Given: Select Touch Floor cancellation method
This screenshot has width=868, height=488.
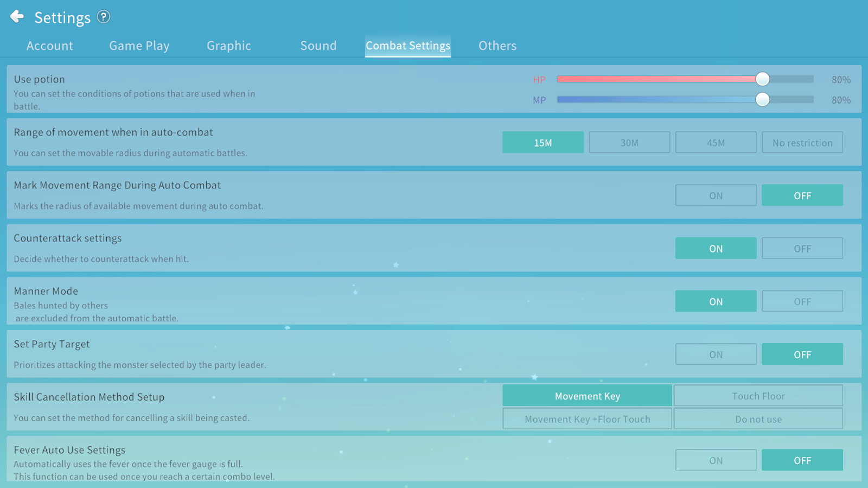Looking at the screenshot, I should coord(758,396).
